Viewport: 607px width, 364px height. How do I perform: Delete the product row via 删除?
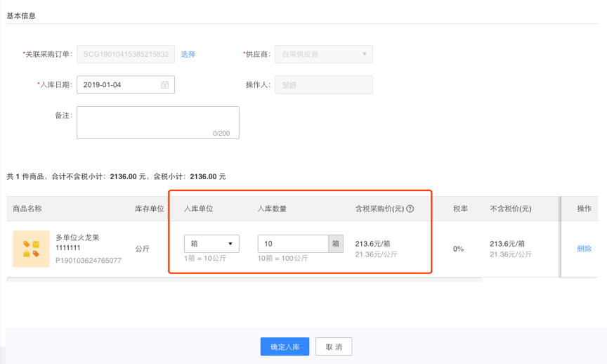click(x=584, y=249)
